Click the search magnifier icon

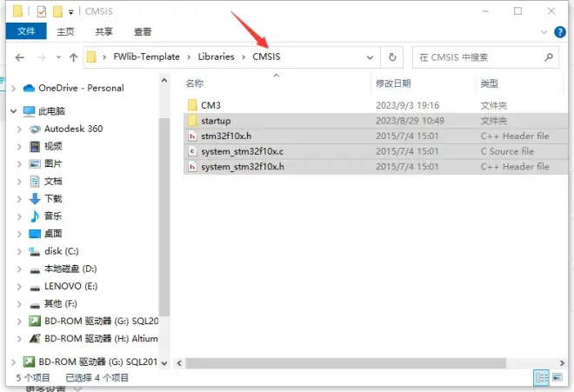pos(548,57)
